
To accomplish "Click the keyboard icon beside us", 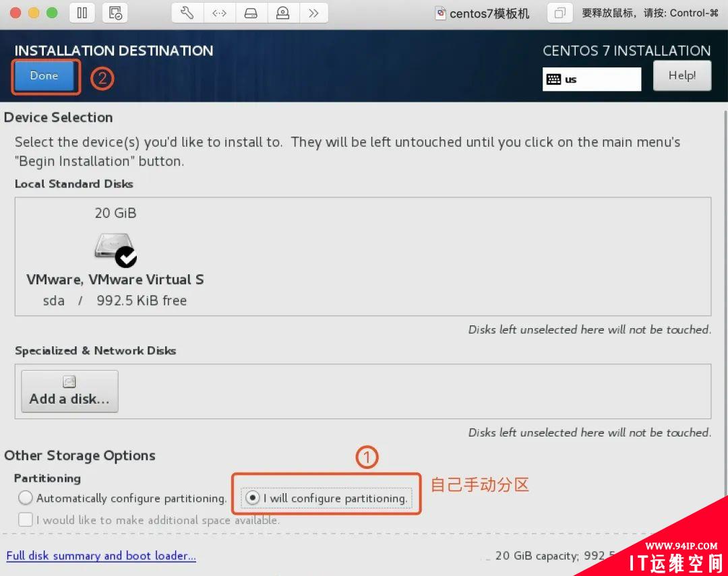I will (553, 79).
